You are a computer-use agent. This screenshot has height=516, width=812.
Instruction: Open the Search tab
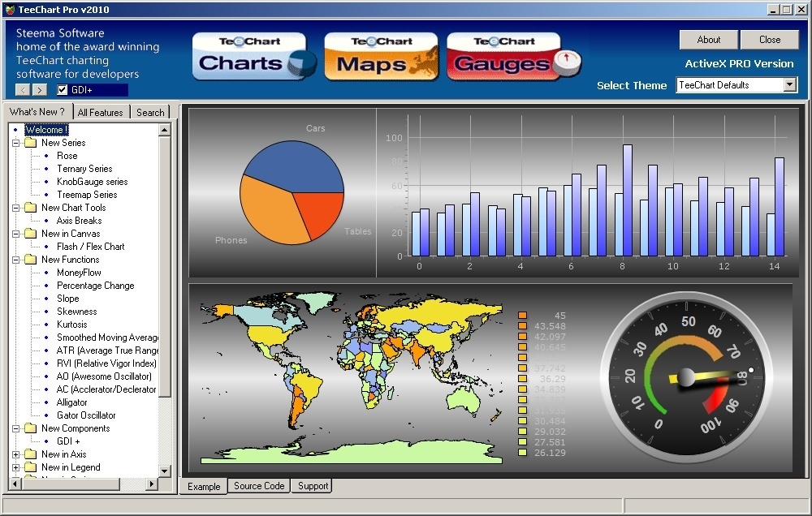(x=150, y=112)
